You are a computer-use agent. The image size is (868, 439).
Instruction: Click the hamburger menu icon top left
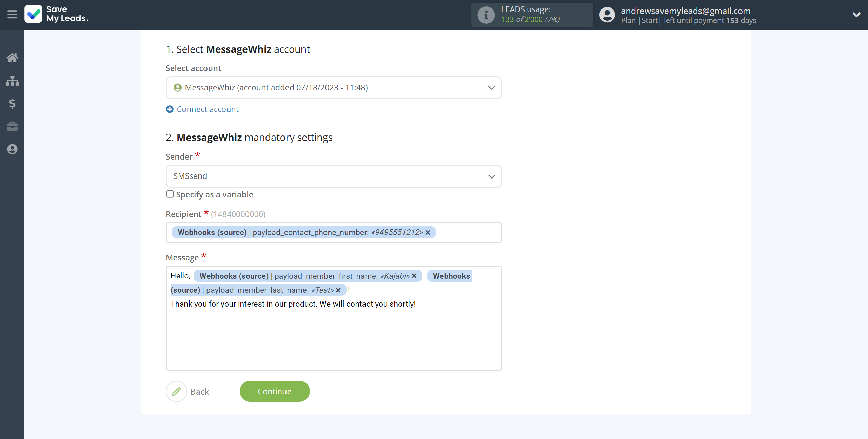pyautogui.click(x=12, y=15)
